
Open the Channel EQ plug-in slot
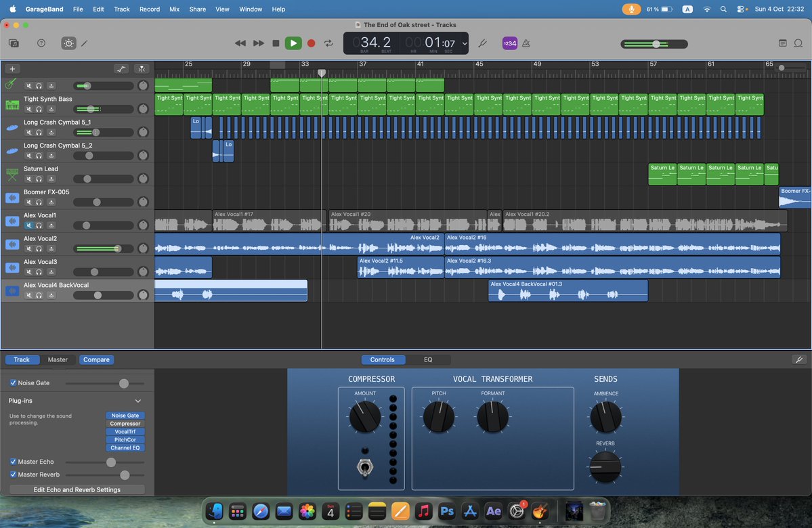pyautogui.click(x=125, y=447)
